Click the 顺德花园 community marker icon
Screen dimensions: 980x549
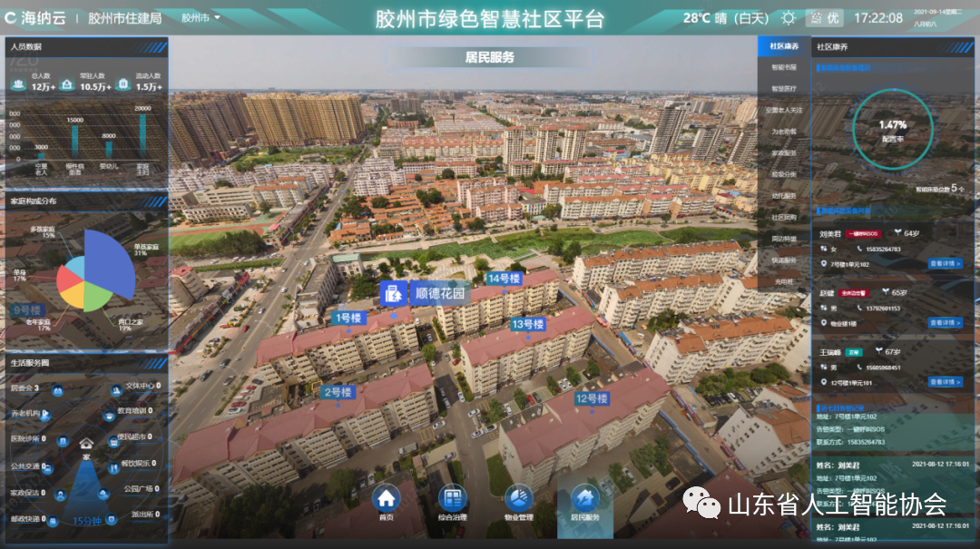(394, 293)
